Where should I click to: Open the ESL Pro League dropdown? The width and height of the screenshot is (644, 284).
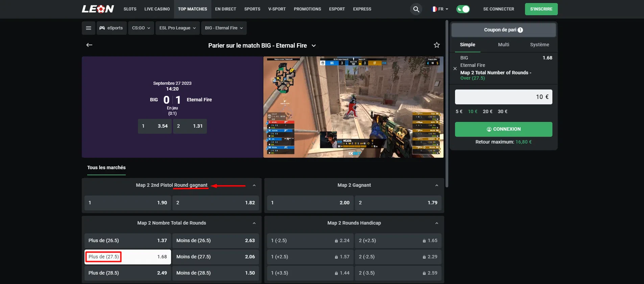tap(177, 28)
